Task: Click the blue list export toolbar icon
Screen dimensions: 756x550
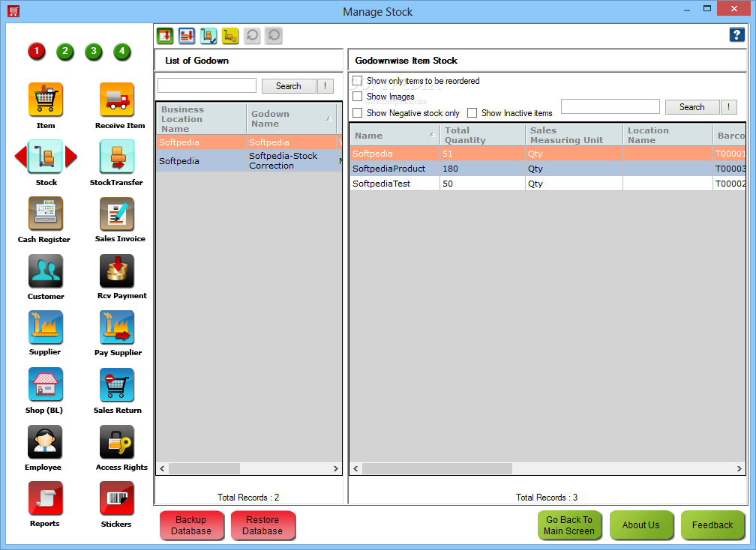Action: tap(187, 36)
